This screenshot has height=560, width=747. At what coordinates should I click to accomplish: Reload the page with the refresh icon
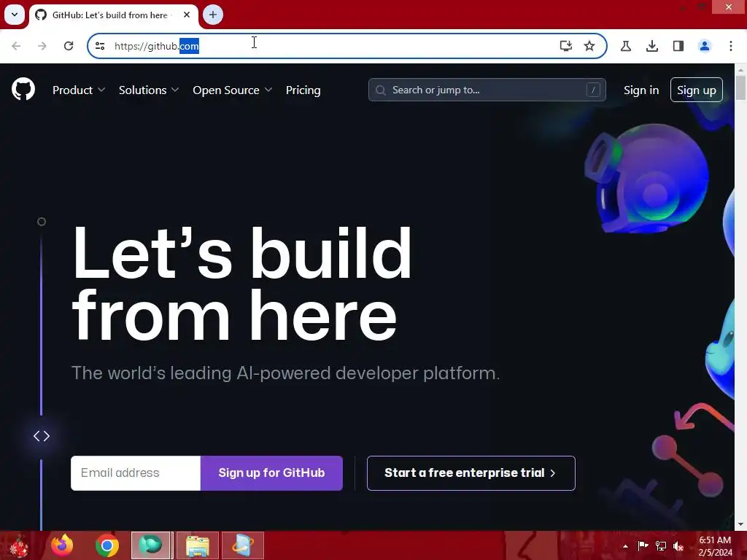(69, 46)
